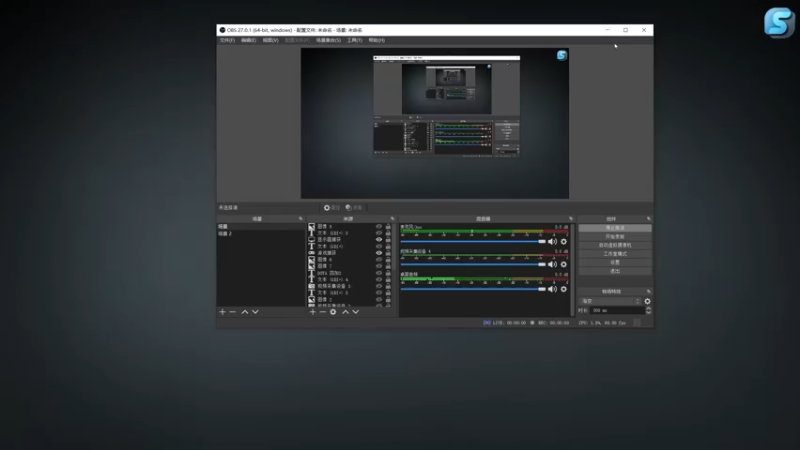Click the 时长 300 ms input field

click(617, 310)
